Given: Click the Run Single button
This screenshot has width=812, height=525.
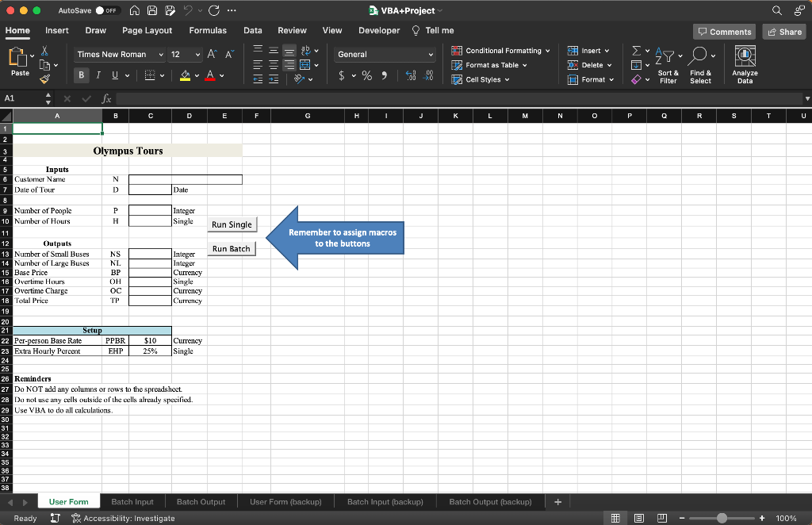Looking at the screenshot, I should 232,224.
